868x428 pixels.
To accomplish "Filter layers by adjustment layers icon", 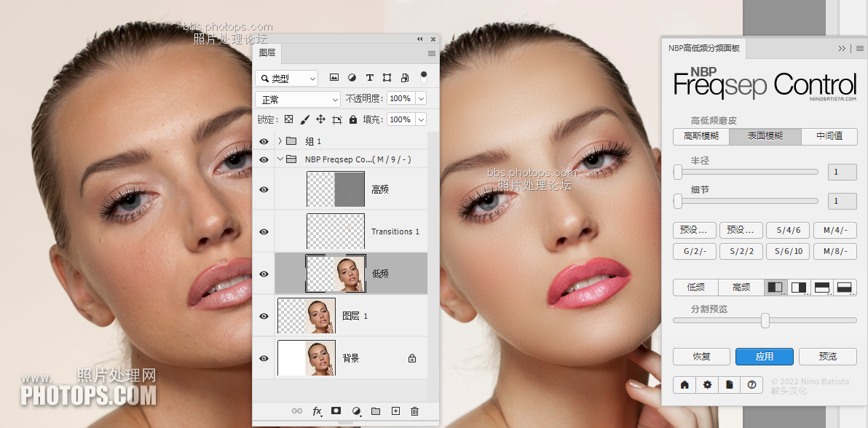I will pyautogui.click(x=352, y=77).
